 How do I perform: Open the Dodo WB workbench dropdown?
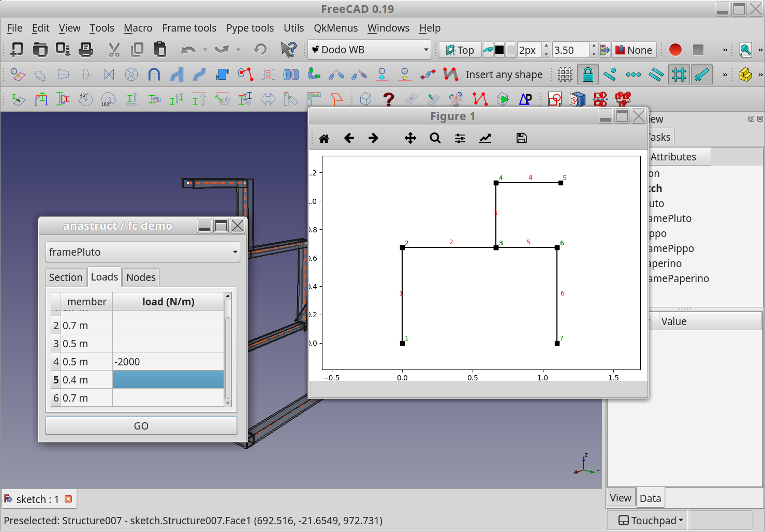(x=370, y=50)
